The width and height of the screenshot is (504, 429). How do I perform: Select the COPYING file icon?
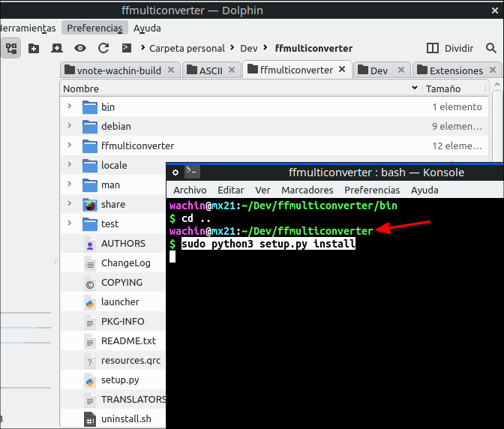(x=90, y=283)
